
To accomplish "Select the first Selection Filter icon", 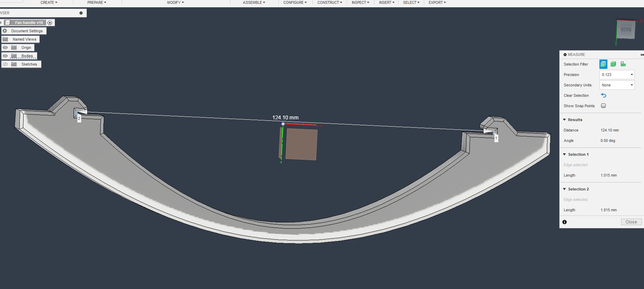I will click(603, 64).
